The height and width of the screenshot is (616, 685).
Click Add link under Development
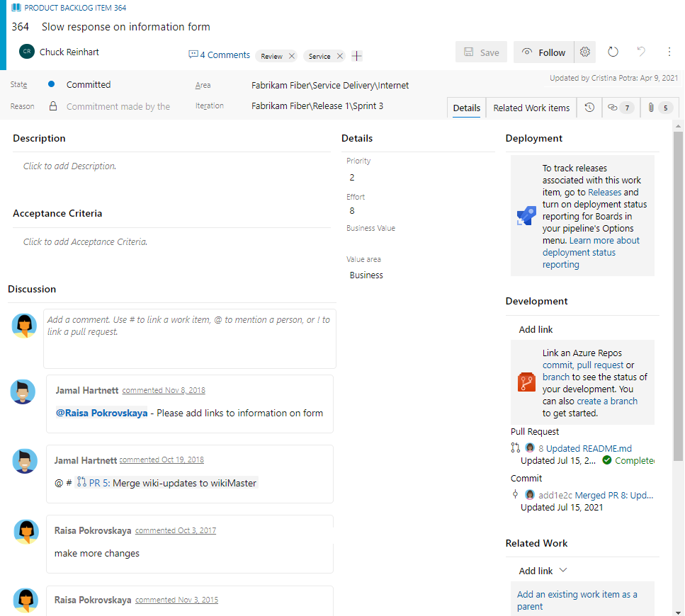(x=536, y=330)
